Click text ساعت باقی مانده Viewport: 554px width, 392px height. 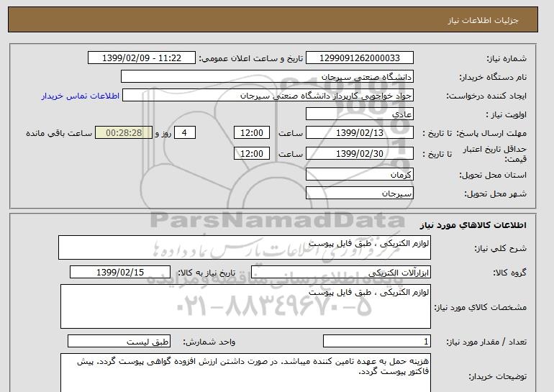click(x=59, y=133)
